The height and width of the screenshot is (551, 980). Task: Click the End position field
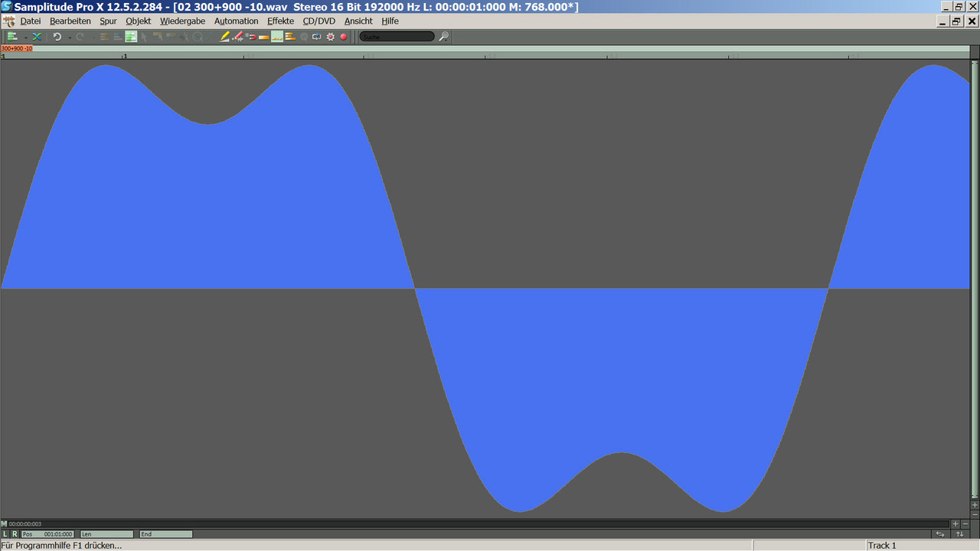coord(165,534)
